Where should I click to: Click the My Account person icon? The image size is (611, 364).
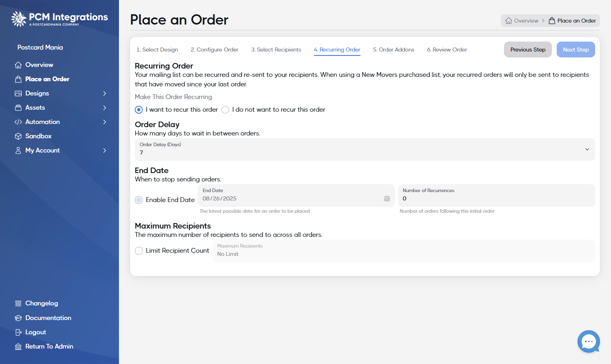pos(18,151)
